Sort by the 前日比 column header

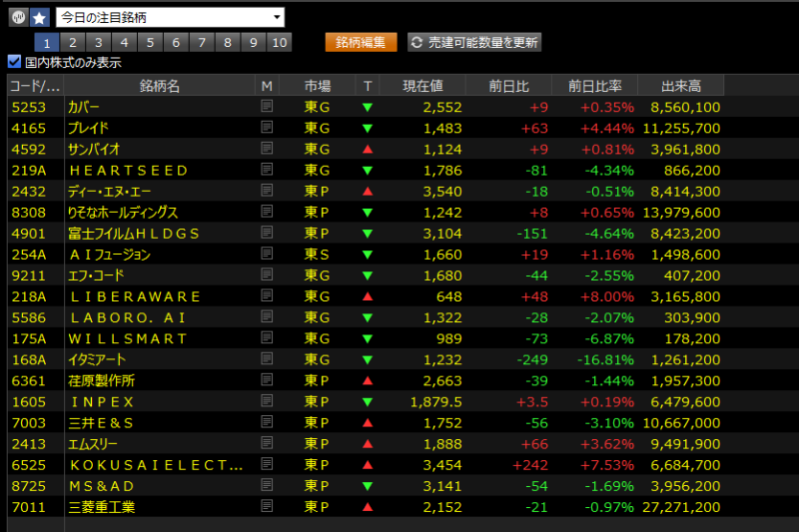[x=509, y=86]
